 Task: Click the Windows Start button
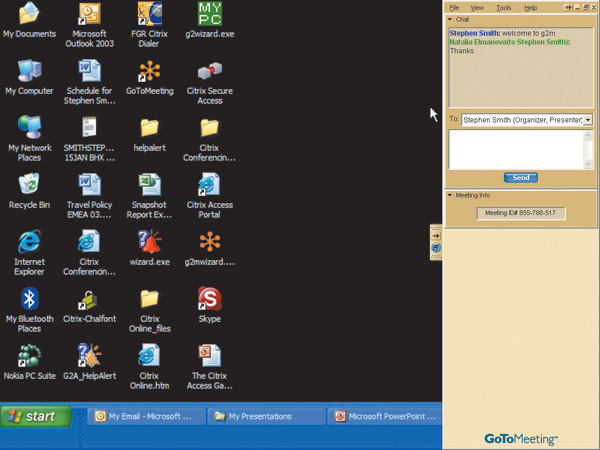pyautogui.click(x=36, y=416)
